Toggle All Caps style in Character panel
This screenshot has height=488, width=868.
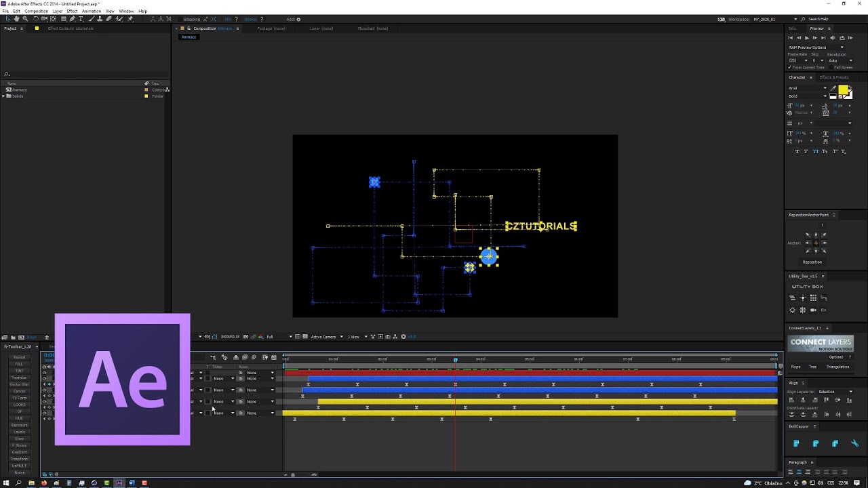pos(816,152)
